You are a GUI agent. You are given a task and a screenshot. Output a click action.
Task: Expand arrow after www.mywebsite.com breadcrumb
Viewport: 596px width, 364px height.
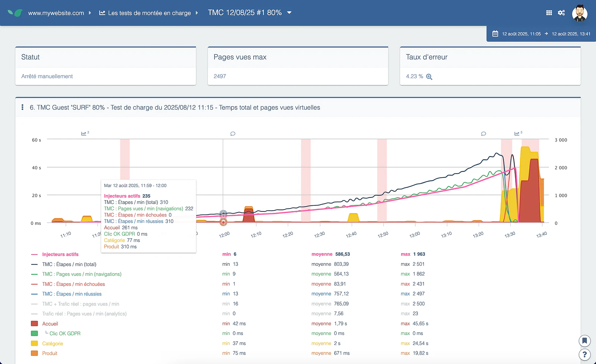click(x=90, y=13)
